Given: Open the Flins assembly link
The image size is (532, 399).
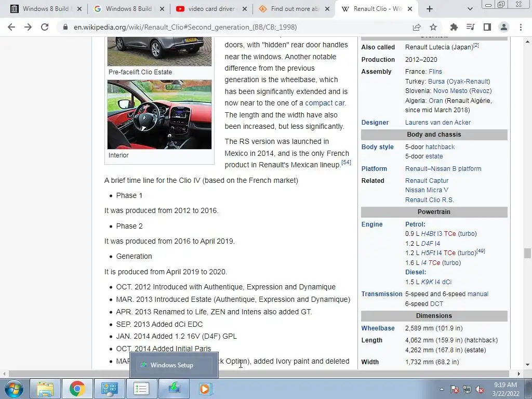Looking at the screenshot, I should coord(435,72).
